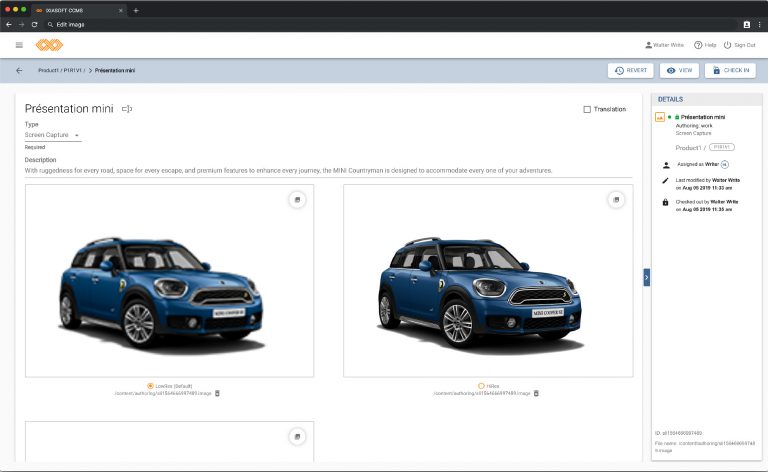Enable the Translation checkbox
This screenshot has height=472, width=768.
pos(587,109)
